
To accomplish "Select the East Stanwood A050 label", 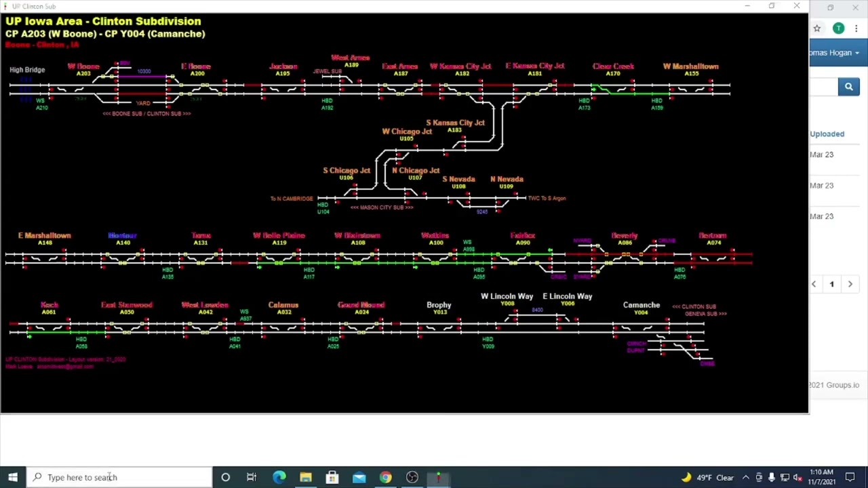I will 127,308.
